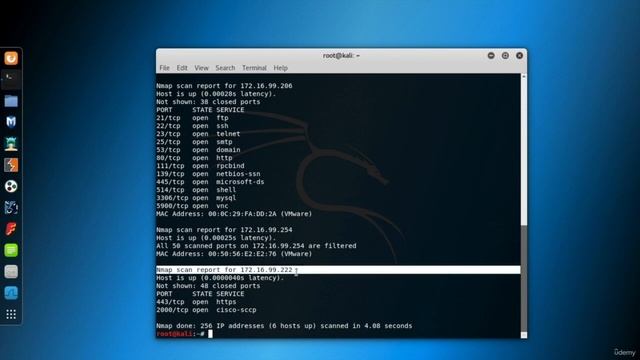Image resolution: width=640 pixels, height=360 pixels.
Task: Open the Terminal menu
Action: (254, 68)
